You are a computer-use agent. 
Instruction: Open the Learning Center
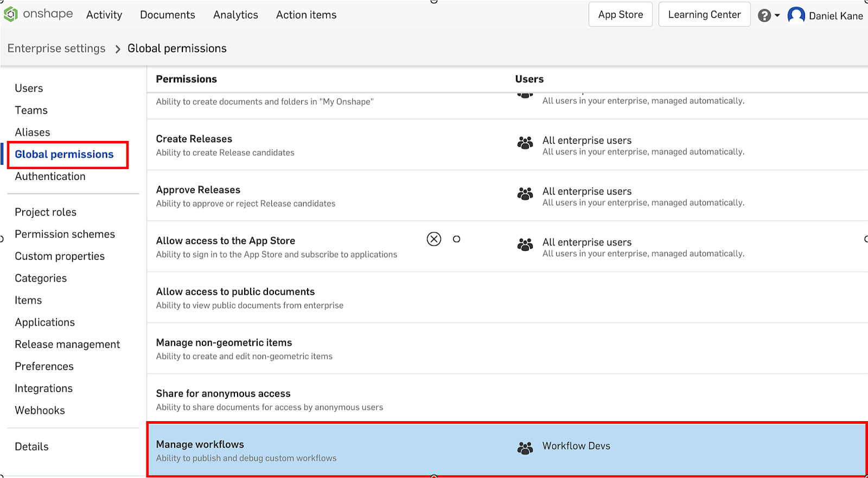(704, 15)
